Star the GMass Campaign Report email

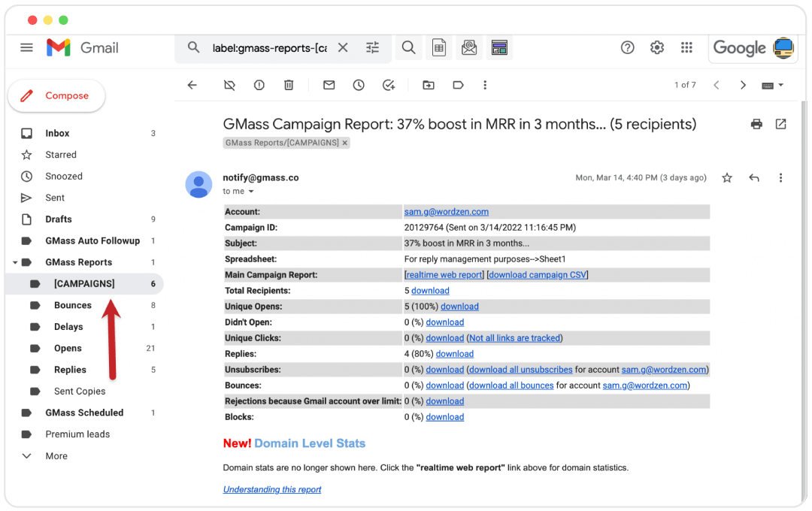726,177
